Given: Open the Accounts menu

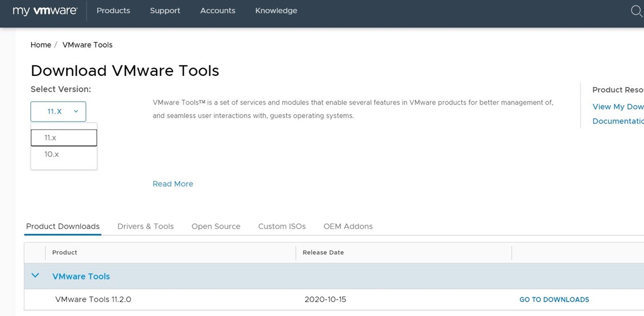Looking at the screenshot, I should click(x=217, y=11).
